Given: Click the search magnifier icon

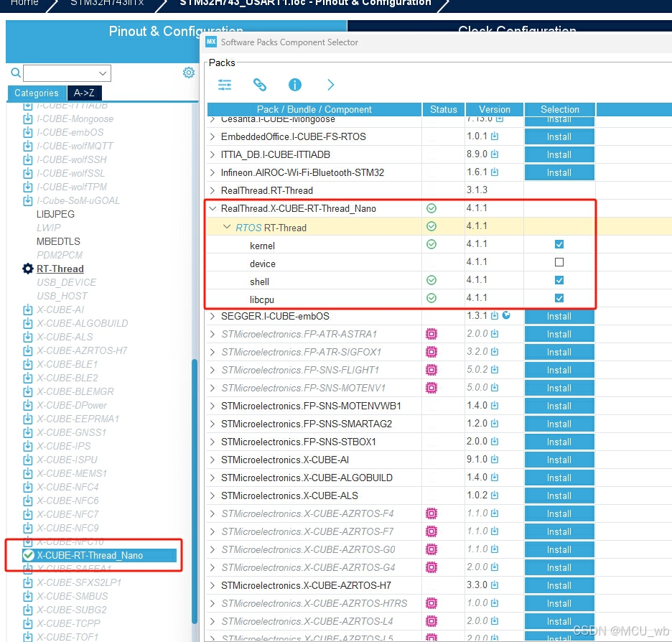Looking at the screenshot, I should [16, 73].
